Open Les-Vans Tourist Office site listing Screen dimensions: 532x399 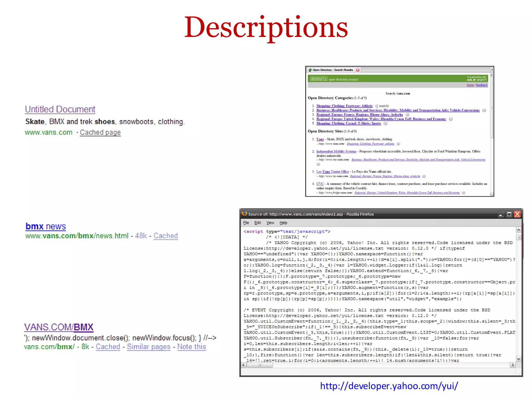pyautogui.click(x=332, y=172)
